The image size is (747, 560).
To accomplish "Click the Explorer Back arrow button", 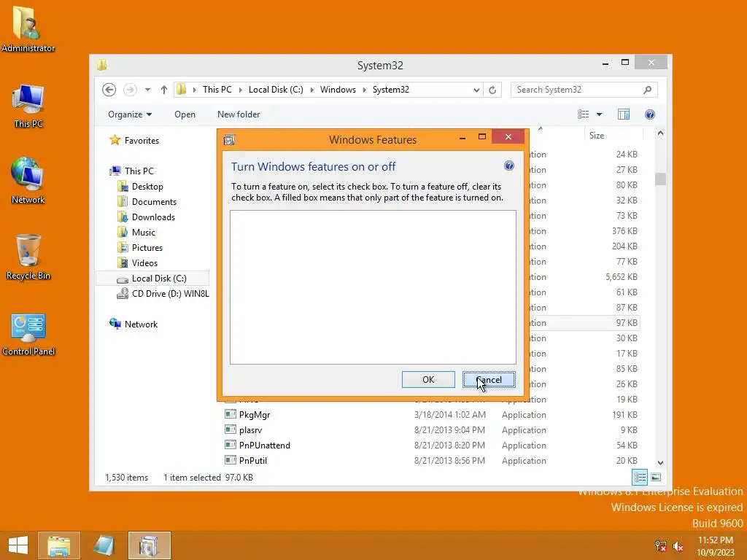I will [109, 90].
